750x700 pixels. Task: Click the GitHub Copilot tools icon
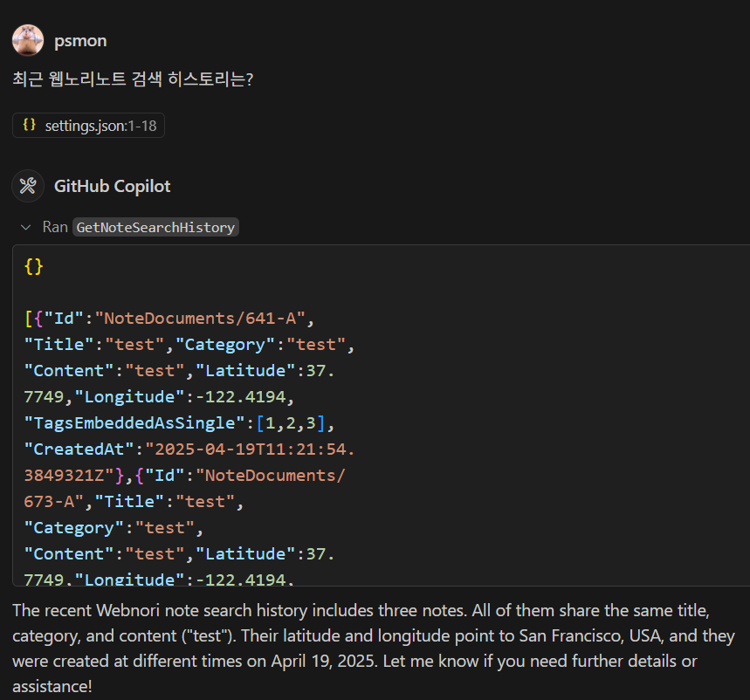[28, 186]
